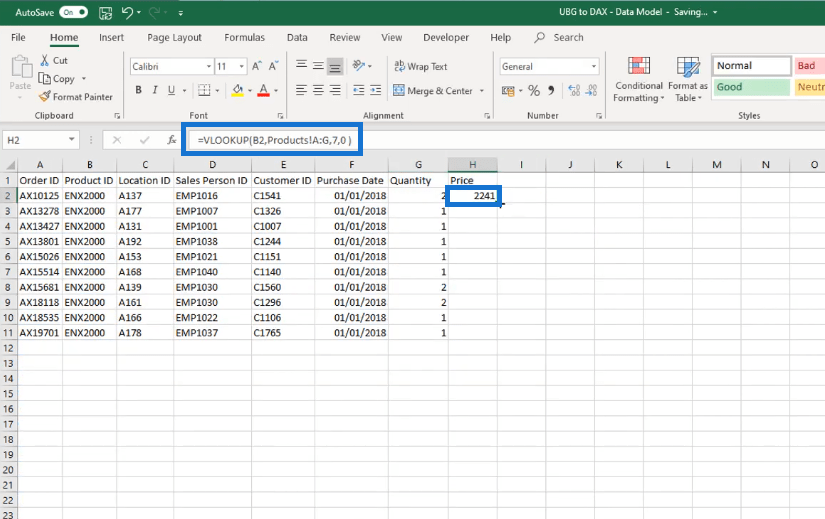825x519 pixels.
Task: Click the formula bar VLOOKUP text
Action: pyautogui.click(x=274, y=140)
